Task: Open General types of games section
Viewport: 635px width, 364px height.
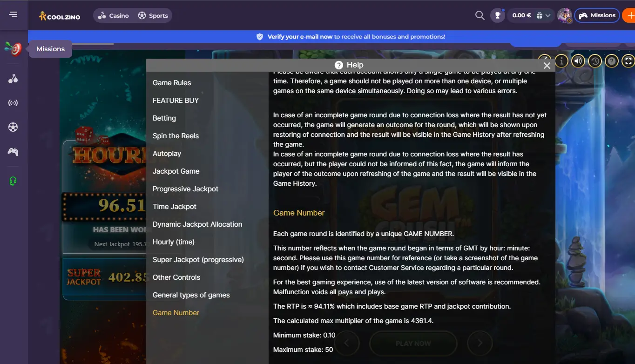Action: [x=191, y=295]
